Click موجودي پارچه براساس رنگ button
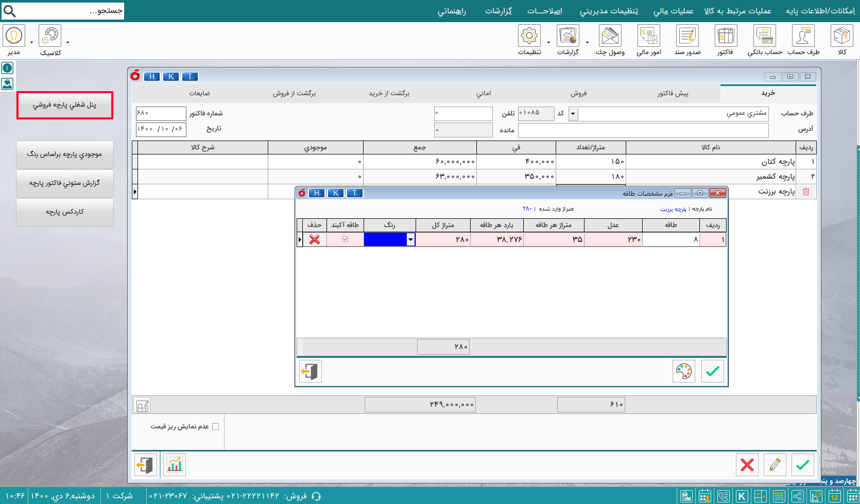Image resolution: width=860 pixels, height=504 pixels. coord(65,154)
